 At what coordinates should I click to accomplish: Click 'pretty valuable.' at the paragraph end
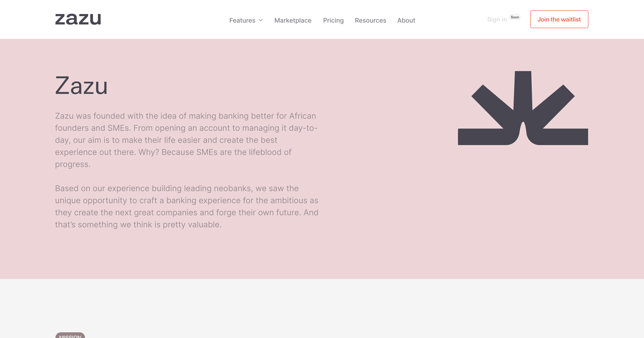click(x=192, y=224)
